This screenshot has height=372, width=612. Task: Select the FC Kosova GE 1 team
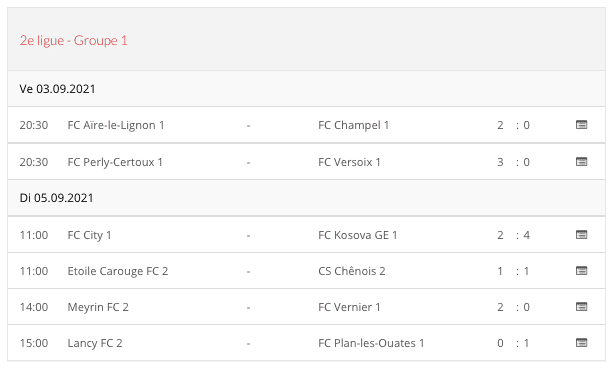coord(358,235)
